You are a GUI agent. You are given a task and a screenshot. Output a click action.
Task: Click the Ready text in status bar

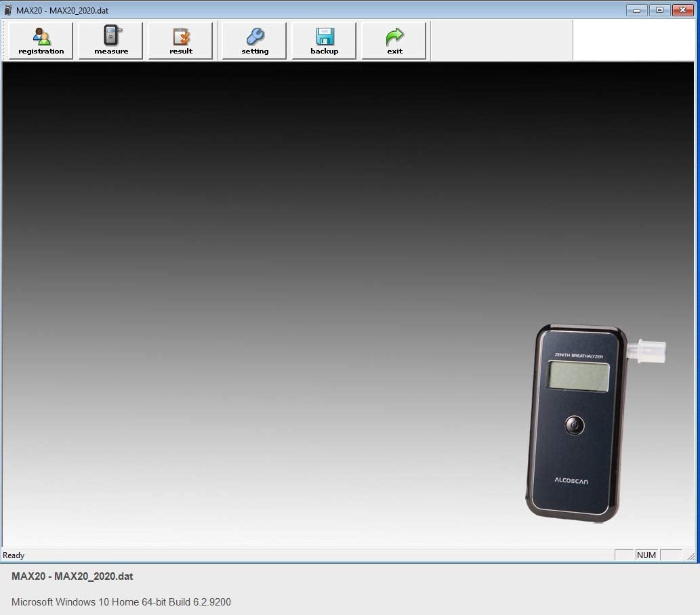[14, 555]
